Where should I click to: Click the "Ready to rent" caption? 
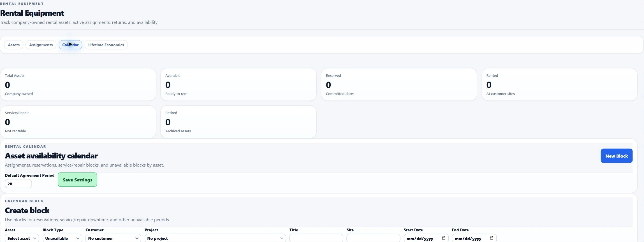[177, 94]
